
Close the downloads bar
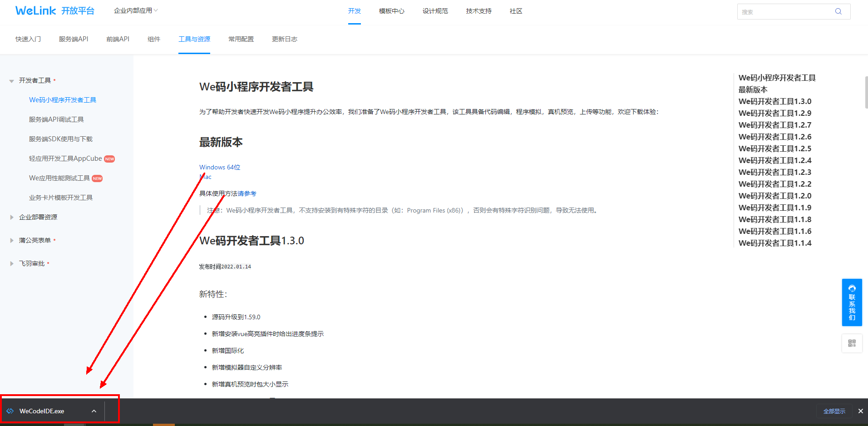pos(860,411)
